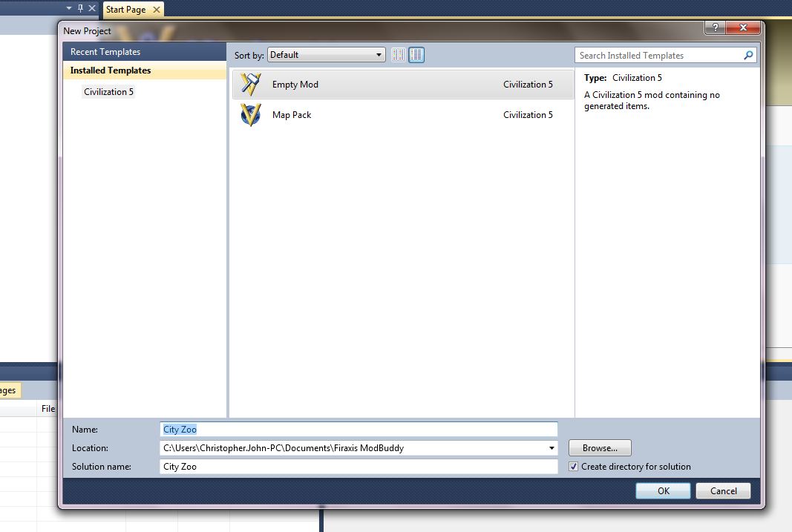Image resolution: width=792 pixels, height=532 pixels.
Task: Click the Search Installed Templates box
Action: [x=665, y=55]
